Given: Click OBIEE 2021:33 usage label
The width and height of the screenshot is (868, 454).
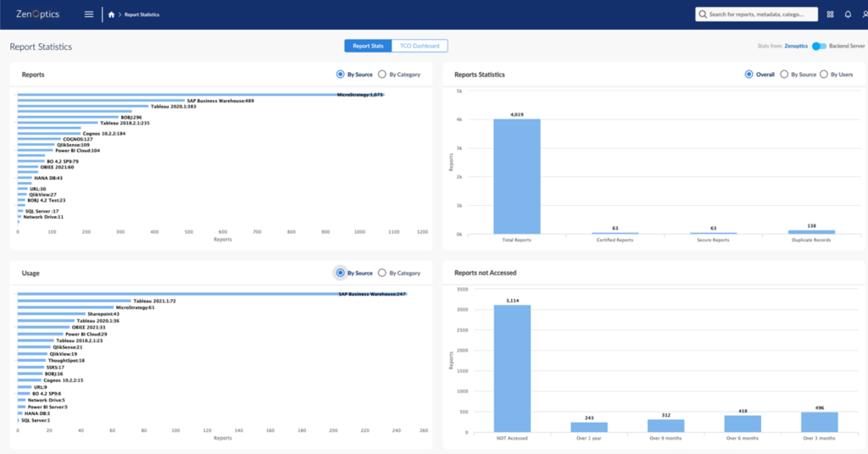Looking at the screenshot, I should pyautogui.click(x=88, y=327).
